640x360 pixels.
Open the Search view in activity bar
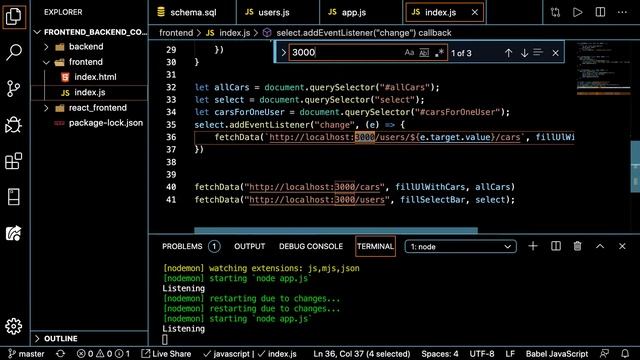[x=14, y=52]
